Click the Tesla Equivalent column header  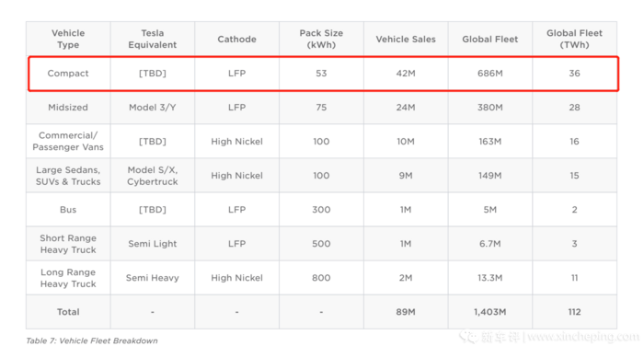tap(153, 39)
